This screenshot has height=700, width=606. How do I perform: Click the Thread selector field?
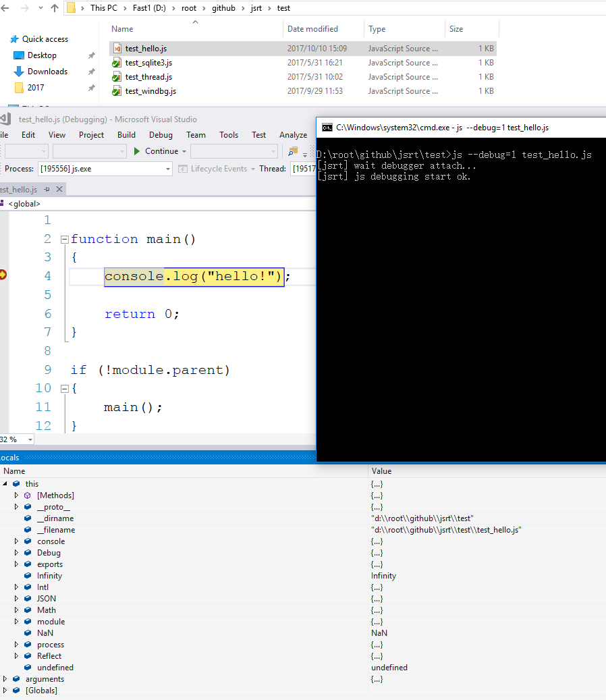(x=303, y=169)
